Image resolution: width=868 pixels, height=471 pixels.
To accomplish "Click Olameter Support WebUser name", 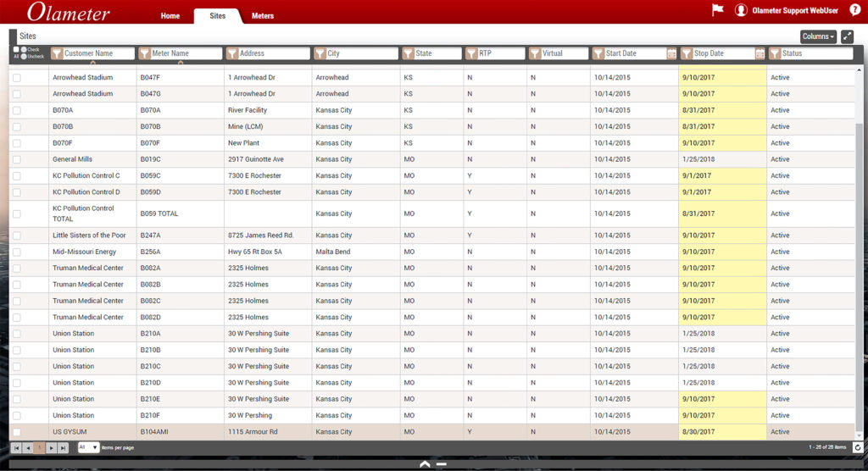I will pos(795,10).
